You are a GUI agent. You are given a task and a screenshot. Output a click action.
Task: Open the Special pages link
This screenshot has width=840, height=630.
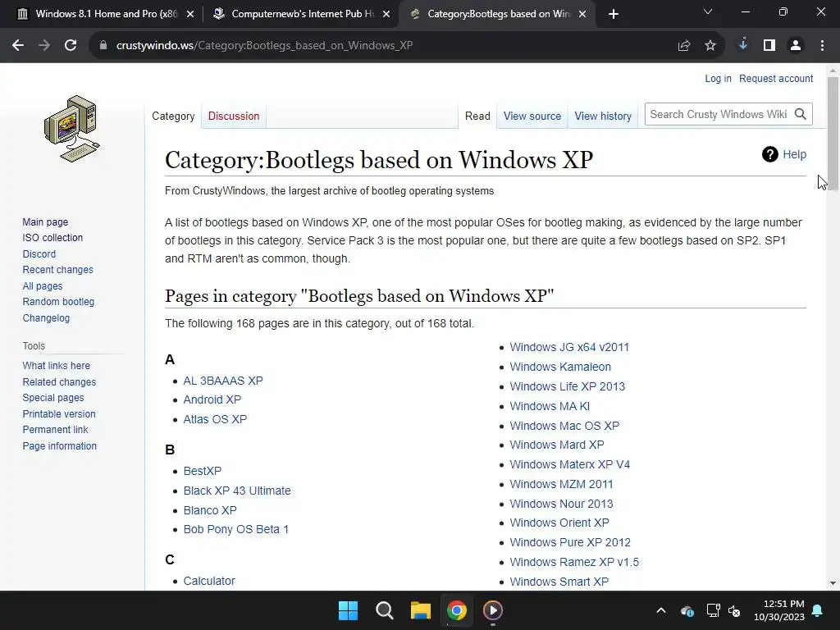pyautogui.click(x=53, y=398)
